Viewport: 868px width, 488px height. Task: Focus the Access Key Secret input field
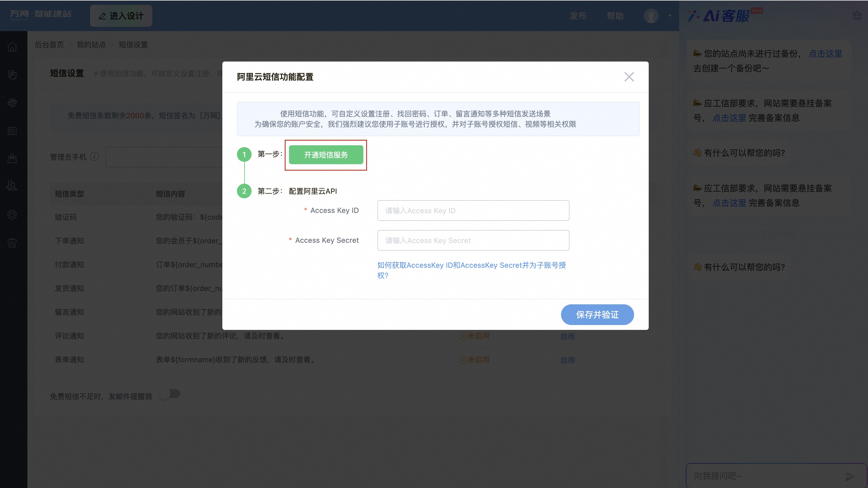pos(473,240)
